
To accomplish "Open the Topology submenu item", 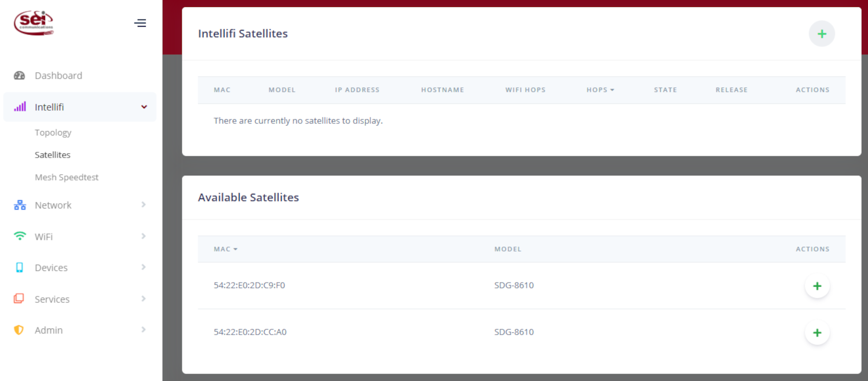I will (x=53, y=133).
